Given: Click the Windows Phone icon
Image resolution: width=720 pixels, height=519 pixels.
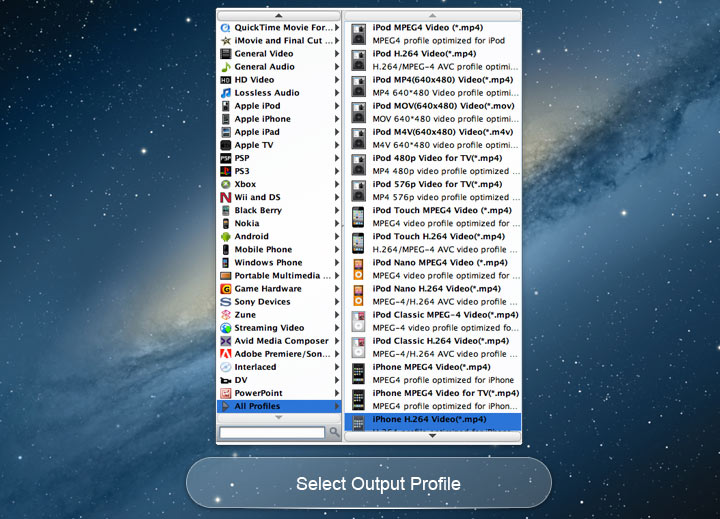Looking at the screenshot, I should click(225, 263).
